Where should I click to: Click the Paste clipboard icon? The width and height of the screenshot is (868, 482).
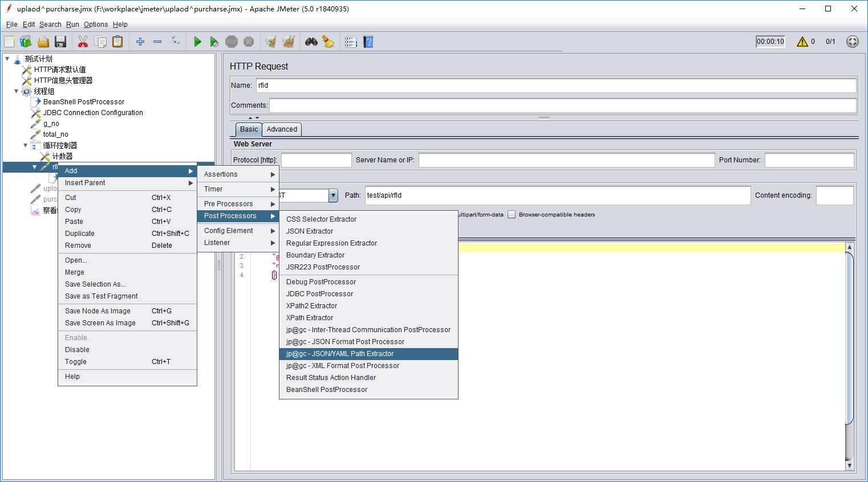pos(117,42)
